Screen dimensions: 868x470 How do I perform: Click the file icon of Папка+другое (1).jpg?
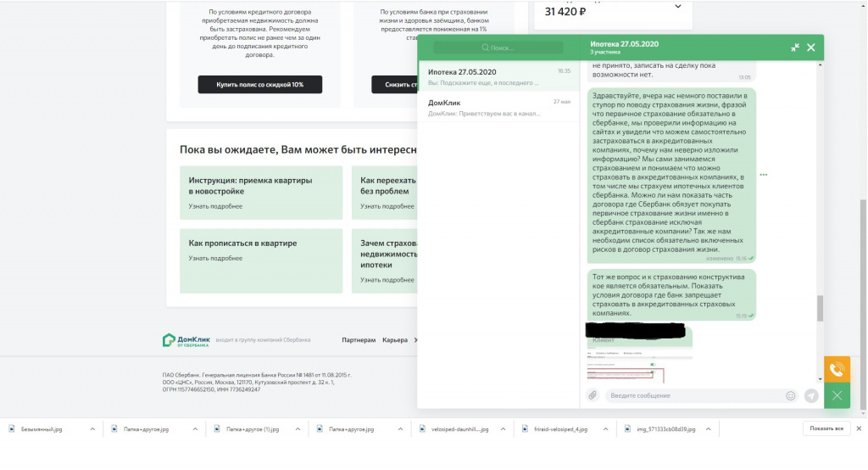(x=217, y=428)
